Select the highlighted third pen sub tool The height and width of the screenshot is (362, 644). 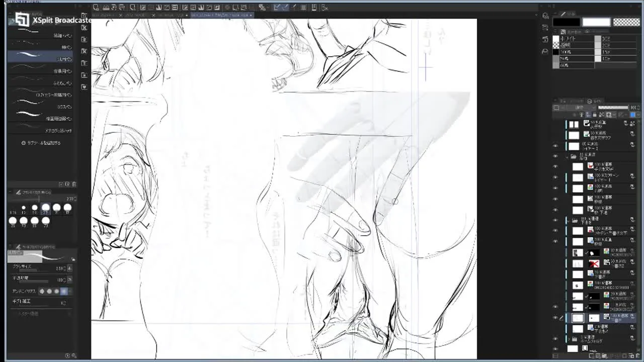coord(40,56)
